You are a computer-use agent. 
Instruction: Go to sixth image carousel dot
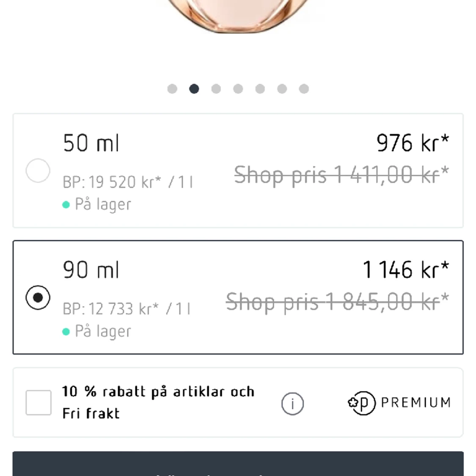(282, 89)
